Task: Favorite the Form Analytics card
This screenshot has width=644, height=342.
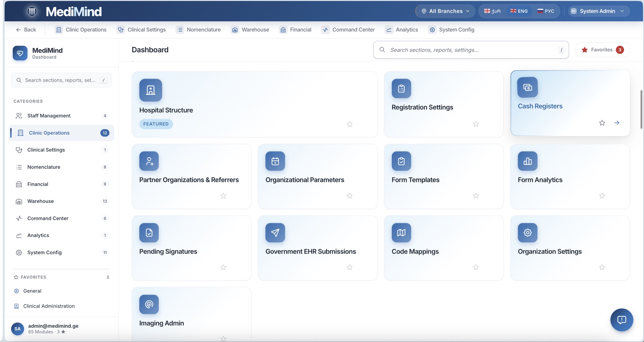Action: [602, 195]
